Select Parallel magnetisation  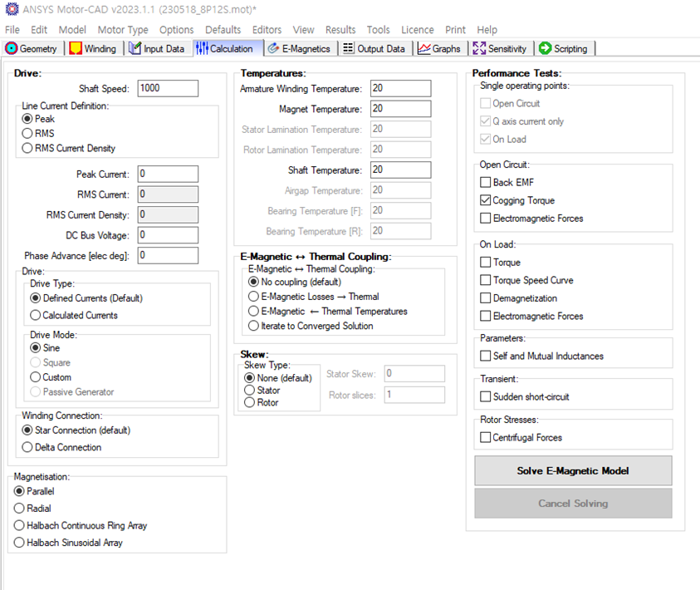pyautogui.click(x=19, y=491)
